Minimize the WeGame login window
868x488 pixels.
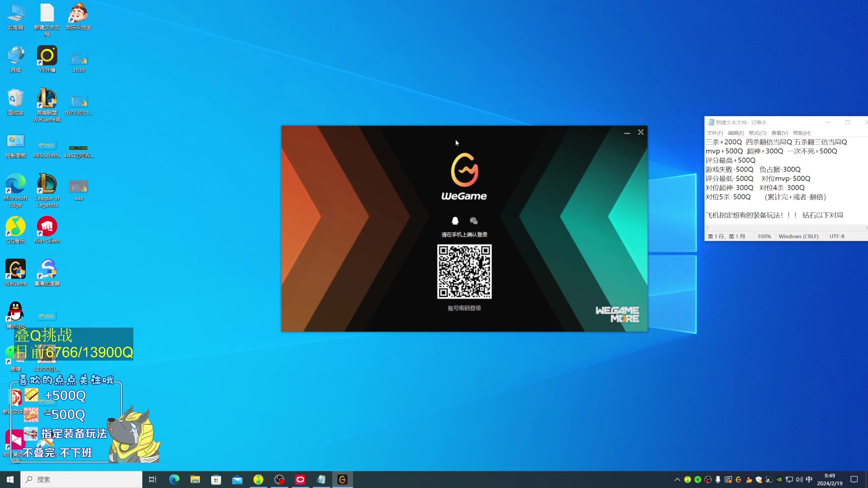(627, 132)
